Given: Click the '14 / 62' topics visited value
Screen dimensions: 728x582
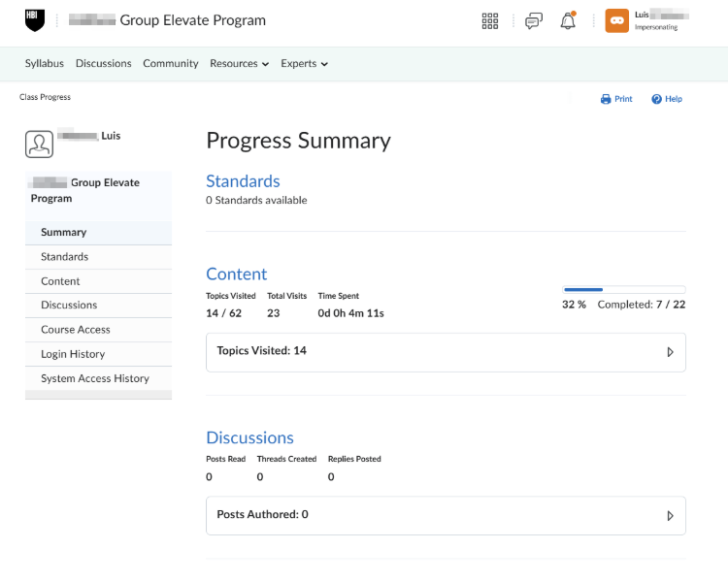Looking at the screenshot, I should [224, 313].
